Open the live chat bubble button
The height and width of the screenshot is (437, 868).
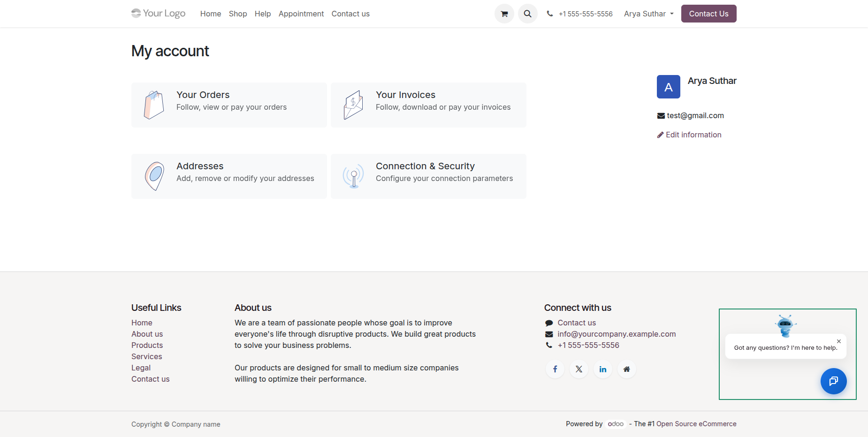tap(834, 381)
